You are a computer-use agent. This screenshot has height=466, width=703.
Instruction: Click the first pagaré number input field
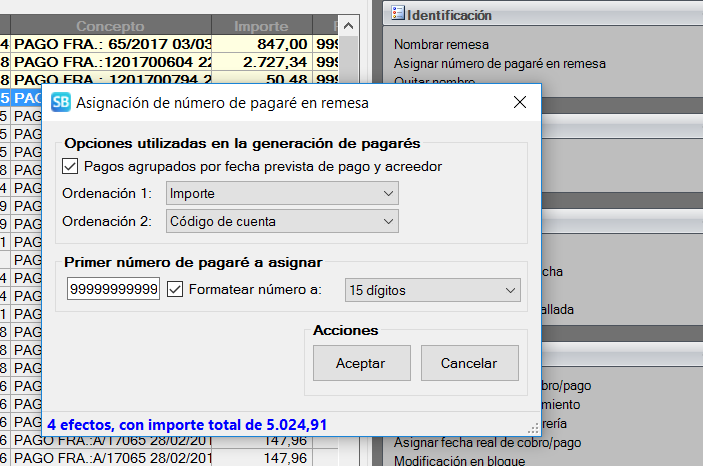[x=113, y=290]
